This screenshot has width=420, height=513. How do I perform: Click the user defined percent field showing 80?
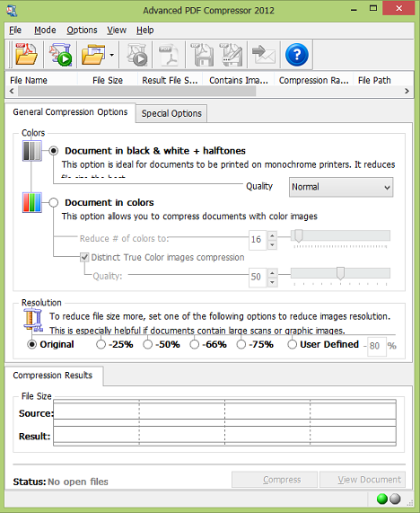[377, 346]
